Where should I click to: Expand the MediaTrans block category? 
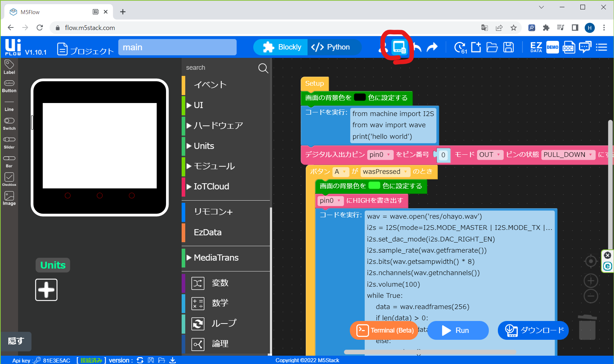coord(226,258)
